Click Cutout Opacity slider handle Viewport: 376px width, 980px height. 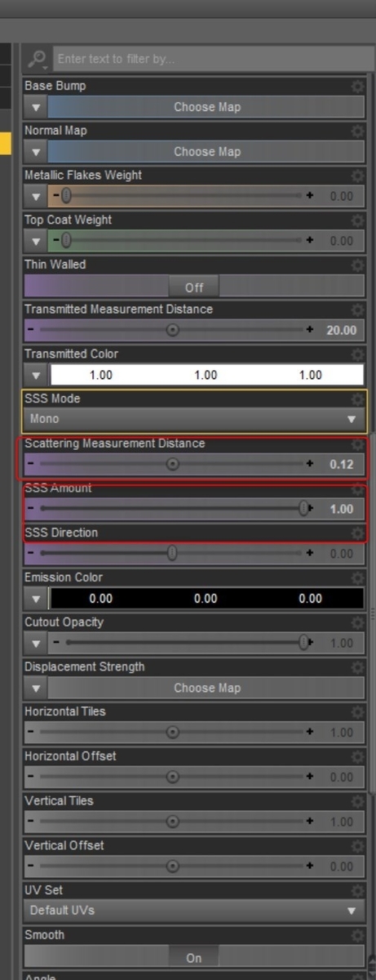(x=304, y=643)
